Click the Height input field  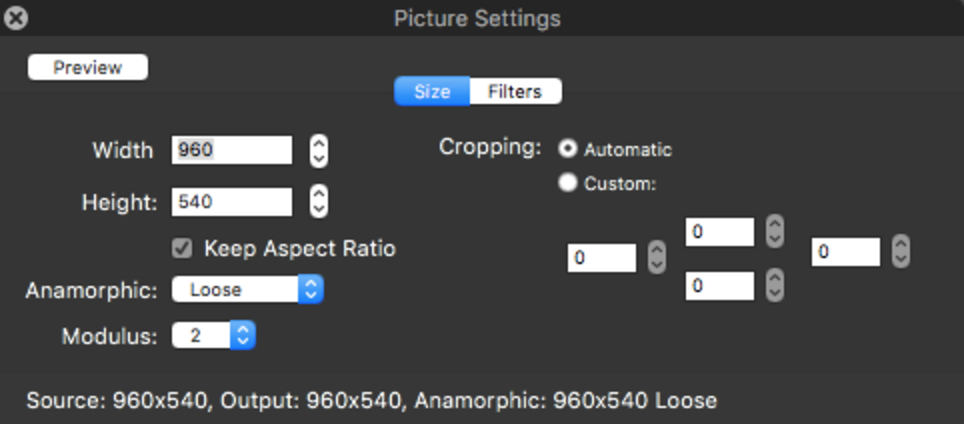tap(232, 202)
